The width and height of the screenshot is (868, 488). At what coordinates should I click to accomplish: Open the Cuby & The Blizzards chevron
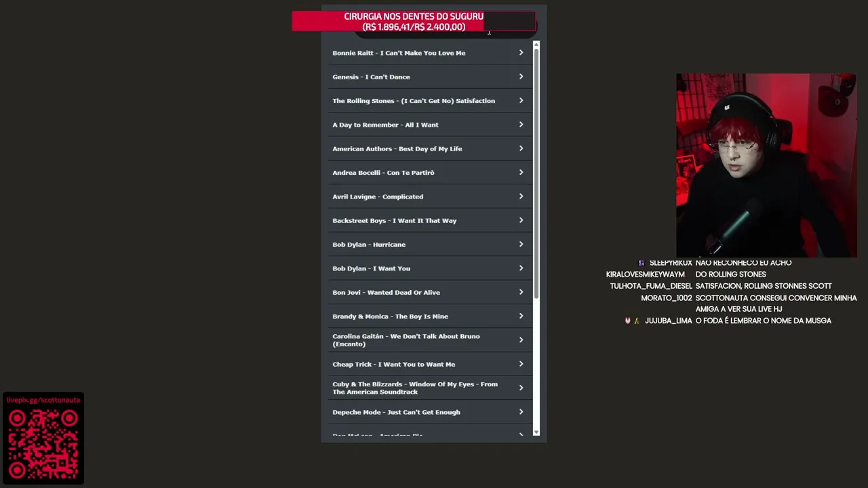521,388
